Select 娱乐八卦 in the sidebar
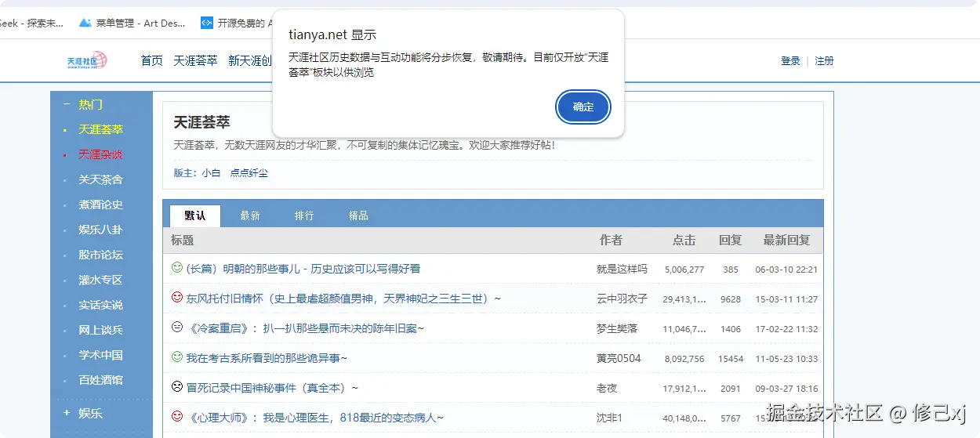980x438 pixels. [100, 230]
